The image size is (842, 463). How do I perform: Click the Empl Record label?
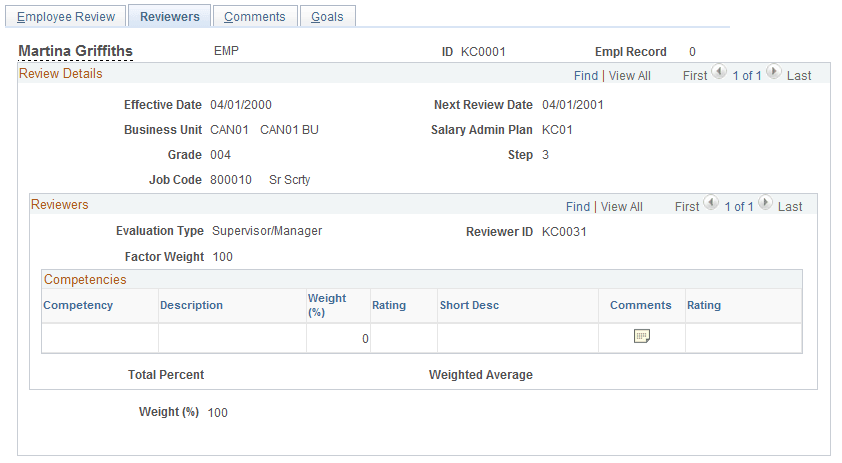pos(630,52)
